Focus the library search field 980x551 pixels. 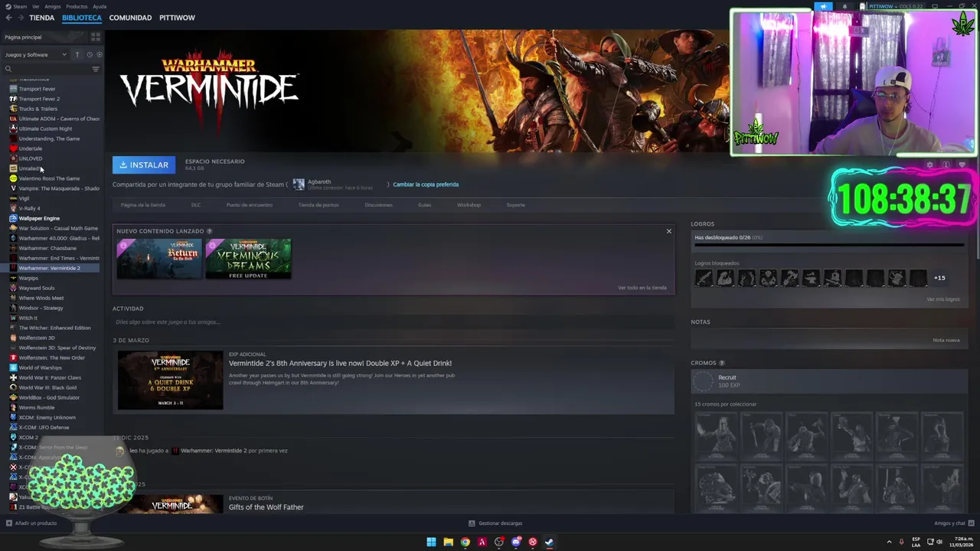[46, 69]
